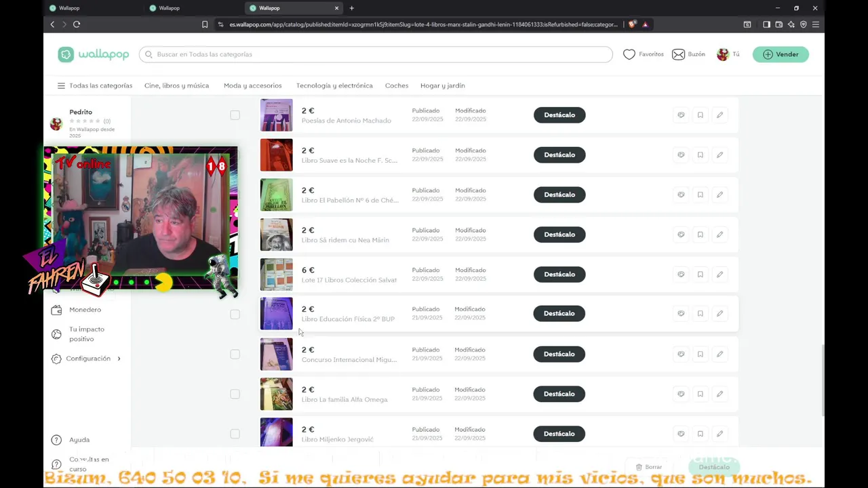Click the bookmark icon for Lote 17 Libros Colección Salvat
The width and height of the screenshot is (868, 488).
(x=701, y=274)
